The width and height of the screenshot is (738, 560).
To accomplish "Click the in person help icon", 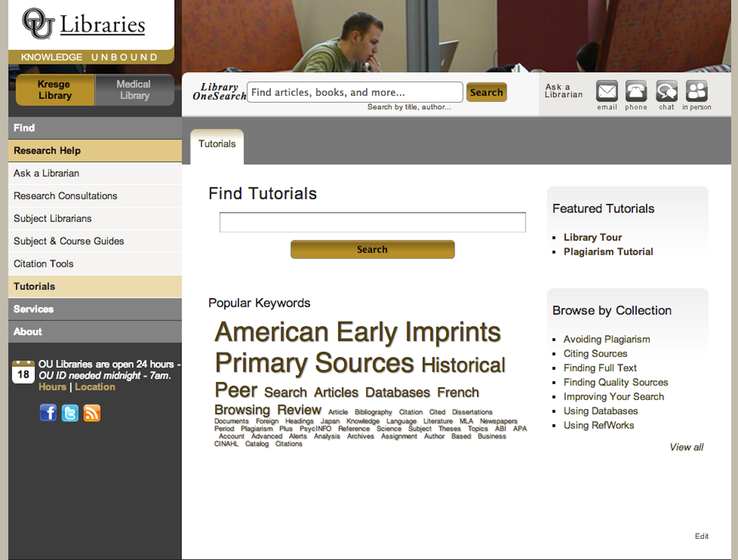I will pos(696,91).
